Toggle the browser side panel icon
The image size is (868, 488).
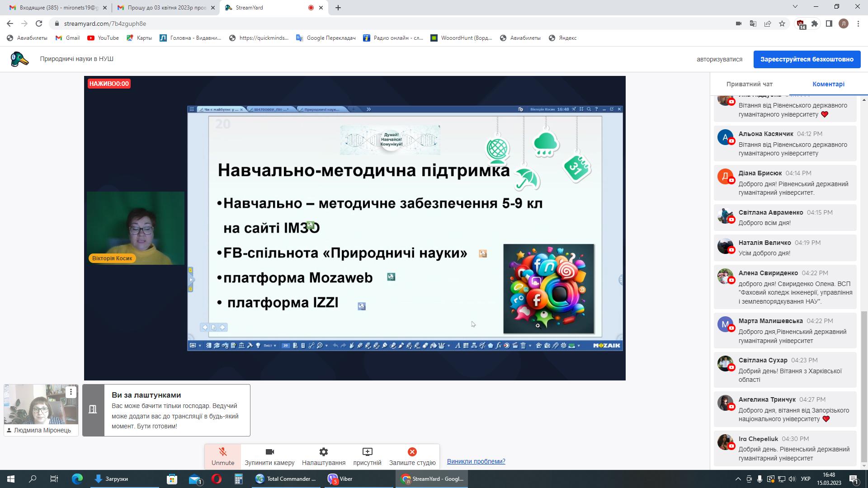click(829, 23)
